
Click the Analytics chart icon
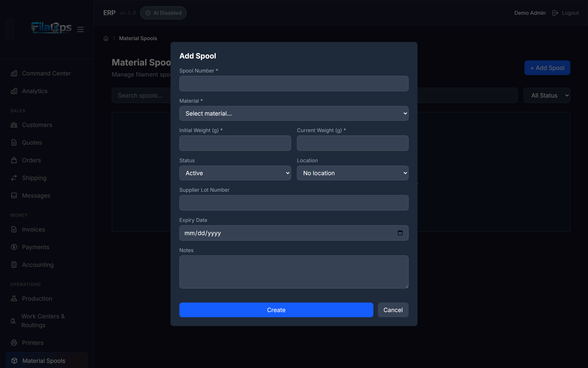14,91
